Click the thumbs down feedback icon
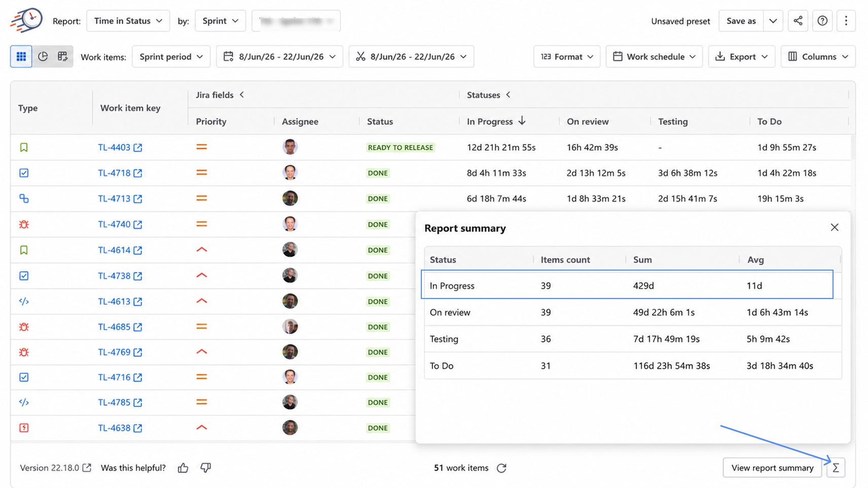Image resolution: width=868 pixels, height=488 pixels. (205, 468)
